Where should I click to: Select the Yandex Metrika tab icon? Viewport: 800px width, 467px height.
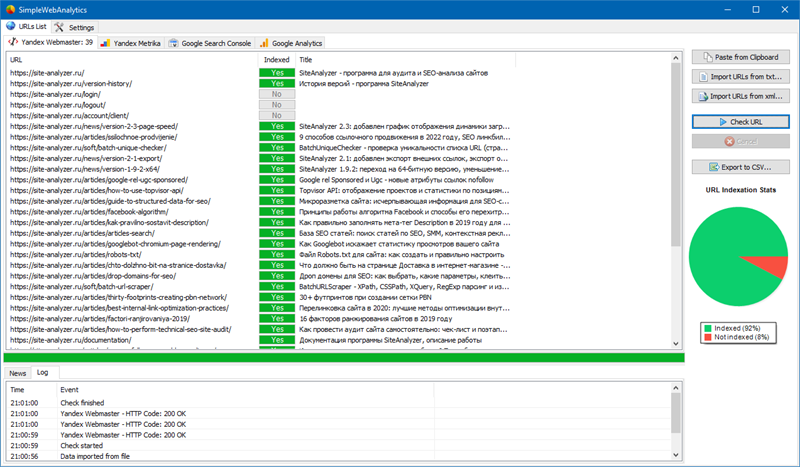pyautogui.click(x=105, y=43)
